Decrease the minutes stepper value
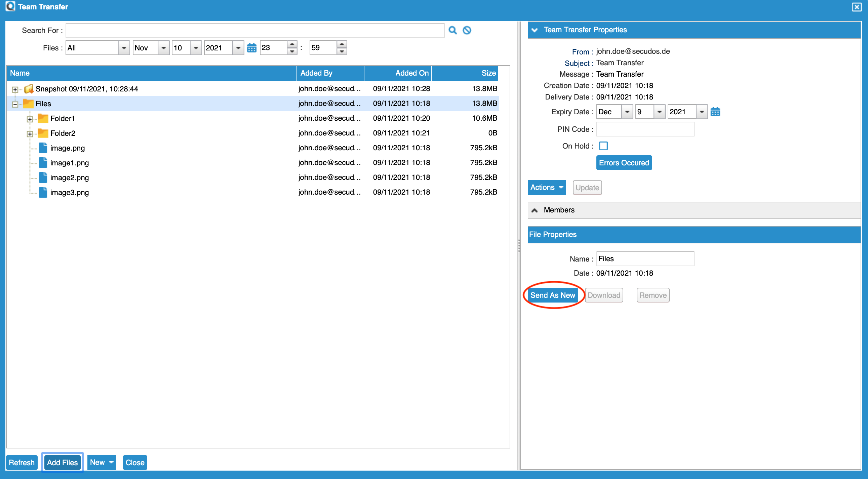 click(342, 51)
